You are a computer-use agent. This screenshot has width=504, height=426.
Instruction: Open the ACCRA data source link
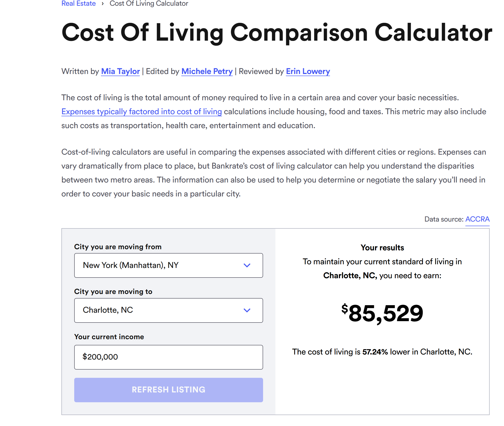click(477, 219)
